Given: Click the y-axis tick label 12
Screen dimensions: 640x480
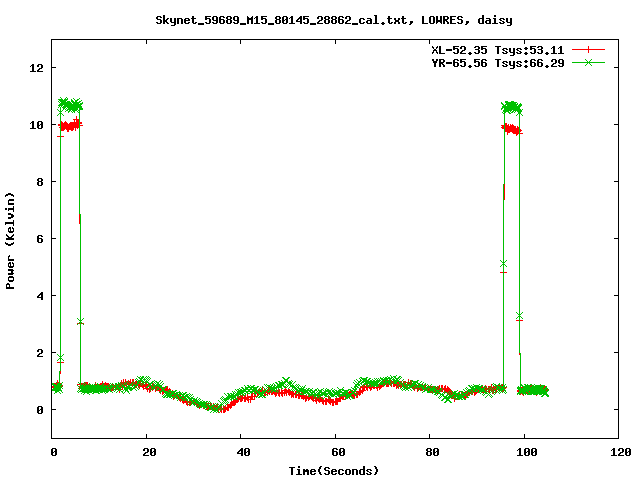Looking at the screenshot, I should (36, 67).
